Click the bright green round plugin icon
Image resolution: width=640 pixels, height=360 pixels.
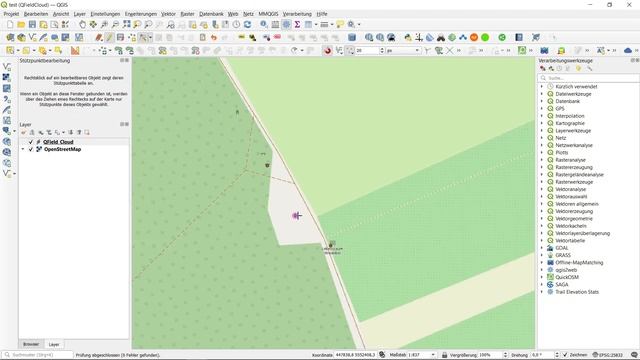485,38
